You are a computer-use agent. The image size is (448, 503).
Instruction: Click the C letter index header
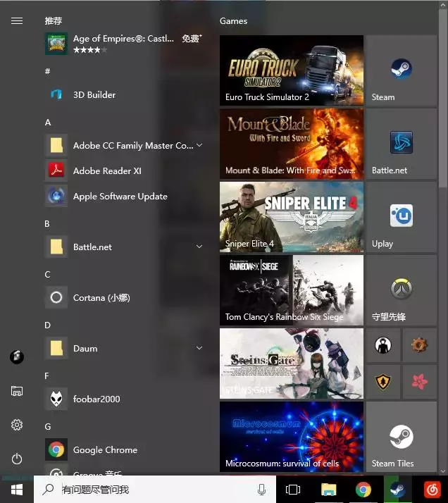pyautogui.click(x=47, y=274)
